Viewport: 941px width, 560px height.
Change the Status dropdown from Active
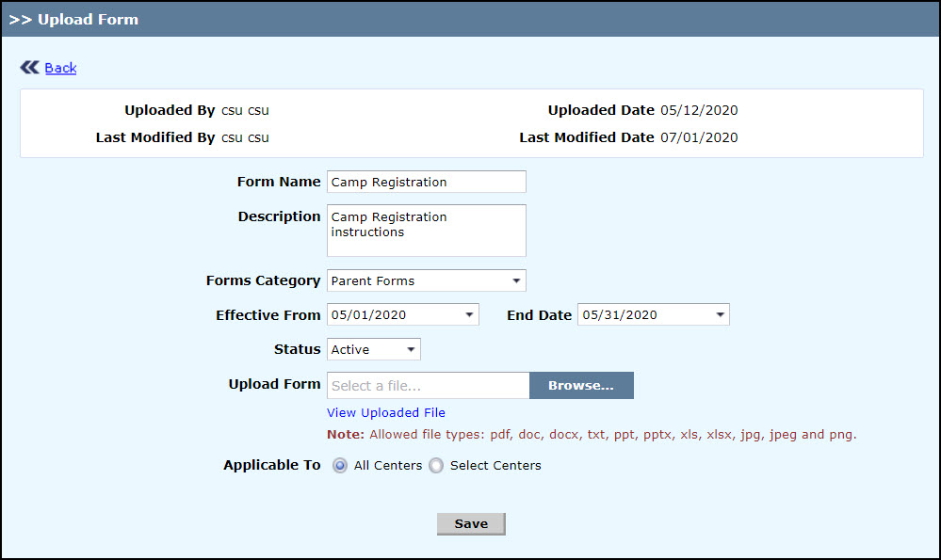point(373,349)
